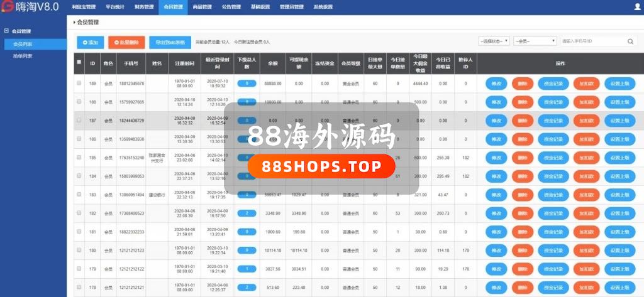Image resolution: width=644 pixels, height=297 pixels.
Task: Tick the select-all checkbox in table header
Action: coord(79,63)
